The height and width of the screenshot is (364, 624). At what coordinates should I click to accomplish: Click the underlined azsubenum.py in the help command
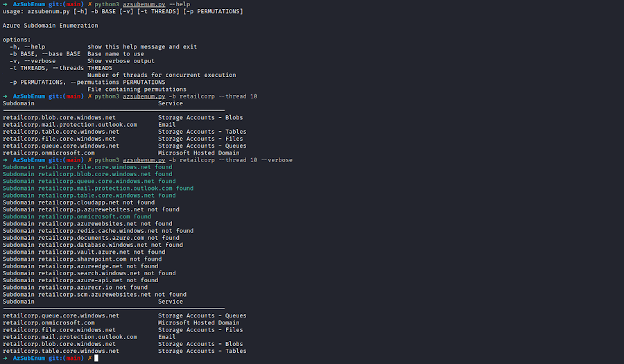(144, 4)
